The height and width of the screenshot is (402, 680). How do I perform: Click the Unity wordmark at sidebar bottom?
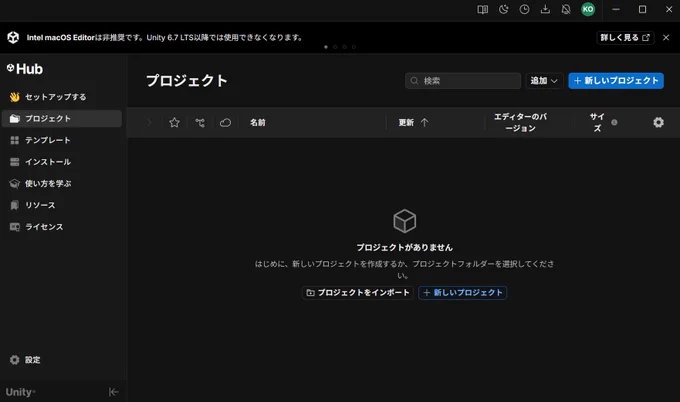[20, 392]
